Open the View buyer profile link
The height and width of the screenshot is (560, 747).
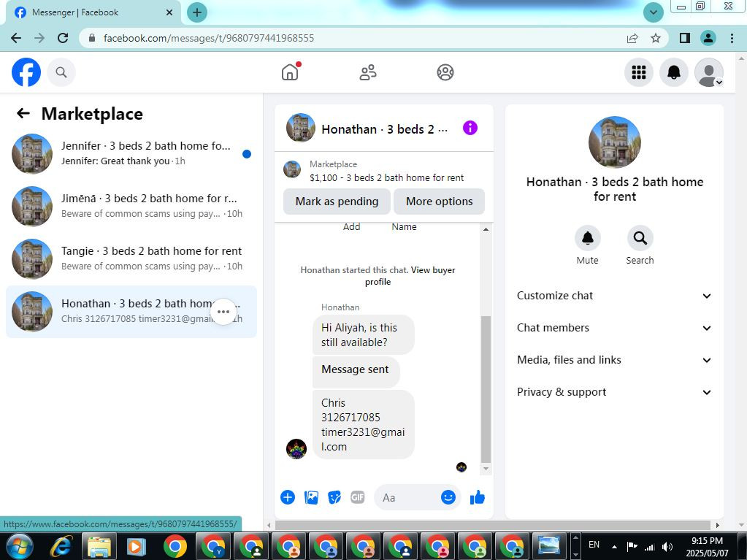click(410, 276)
